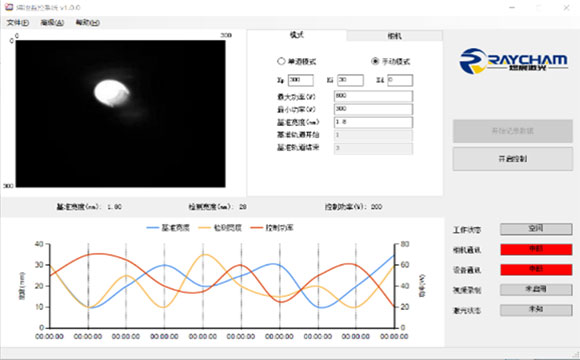This screenshot has height=360, width=580.
Task: Click the Raycham logo image
Action: (513, 61)
